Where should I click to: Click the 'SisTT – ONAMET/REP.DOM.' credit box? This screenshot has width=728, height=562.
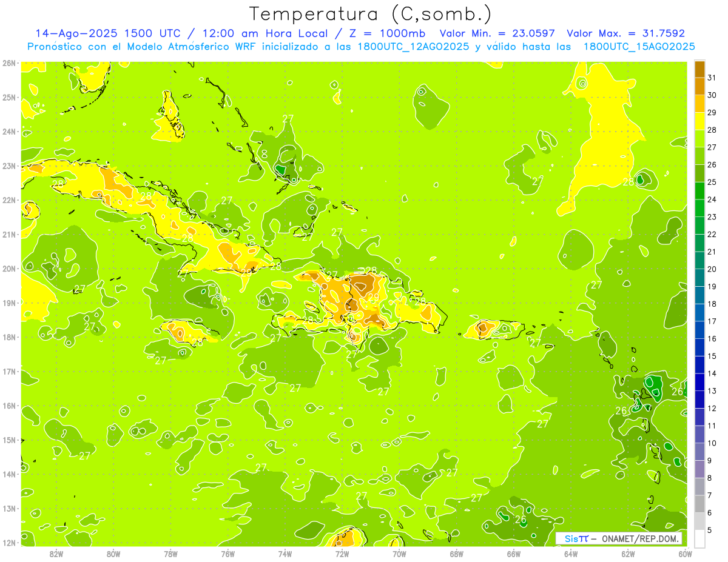click(x=619, y=538)
